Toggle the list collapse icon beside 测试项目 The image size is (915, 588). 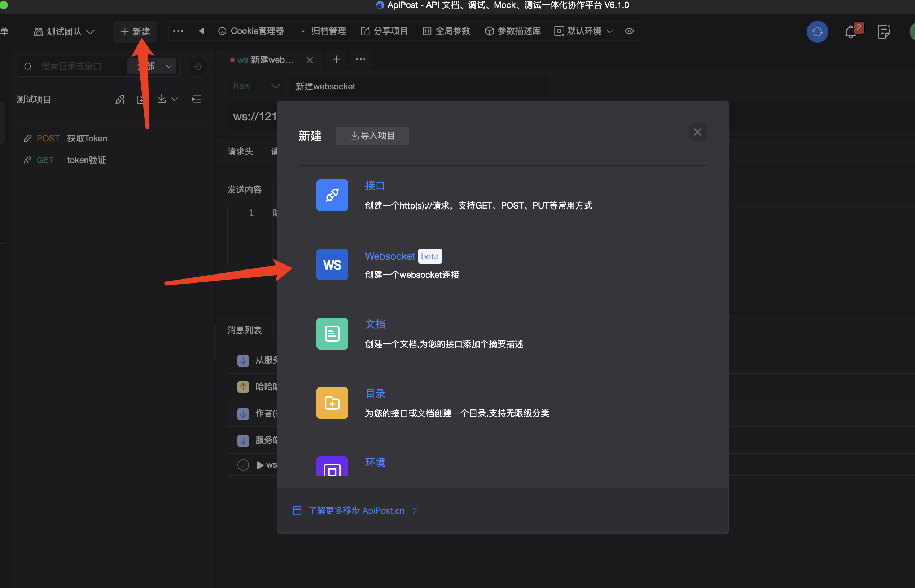[x=197, y=100]
